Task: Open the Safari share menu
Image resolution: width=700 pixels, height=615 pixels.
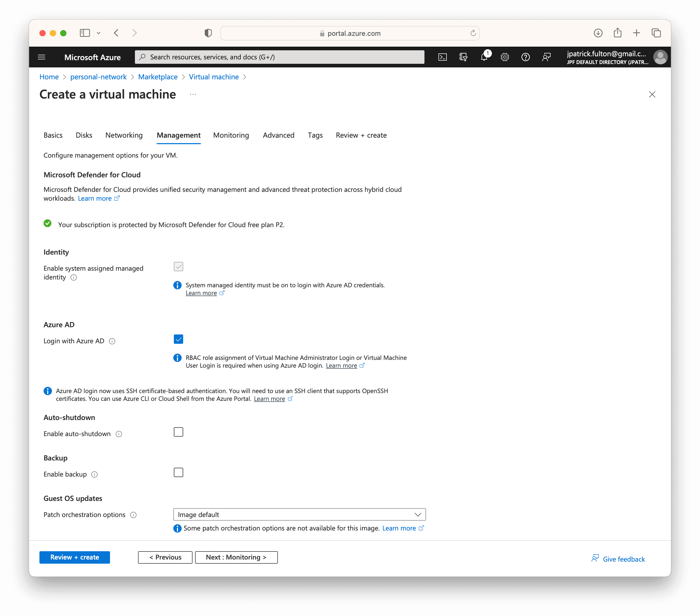Action: (x=617, y=32)
